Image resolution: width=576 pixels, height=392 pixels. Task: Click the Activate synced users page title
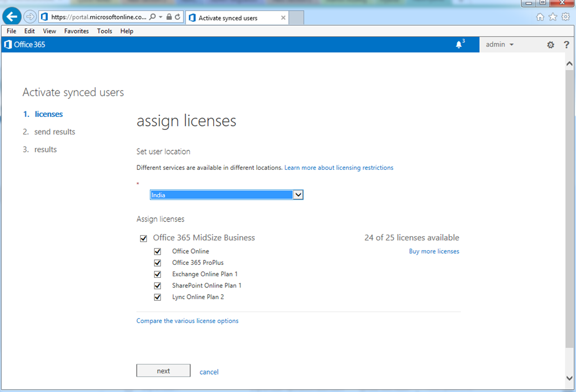(x=73, y=92)
